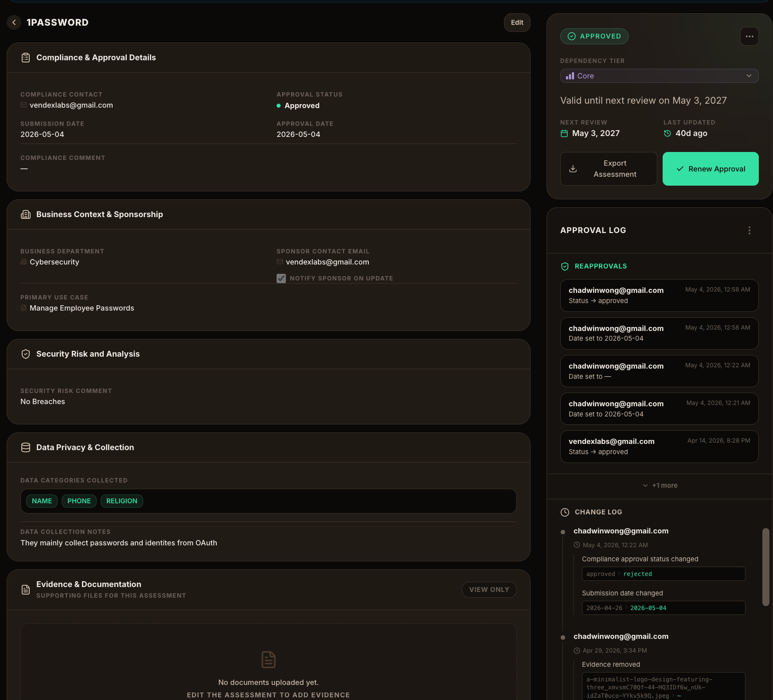
Task: Click the envelope icon beside sponsor contact email
Action: (x=280, y=262)
